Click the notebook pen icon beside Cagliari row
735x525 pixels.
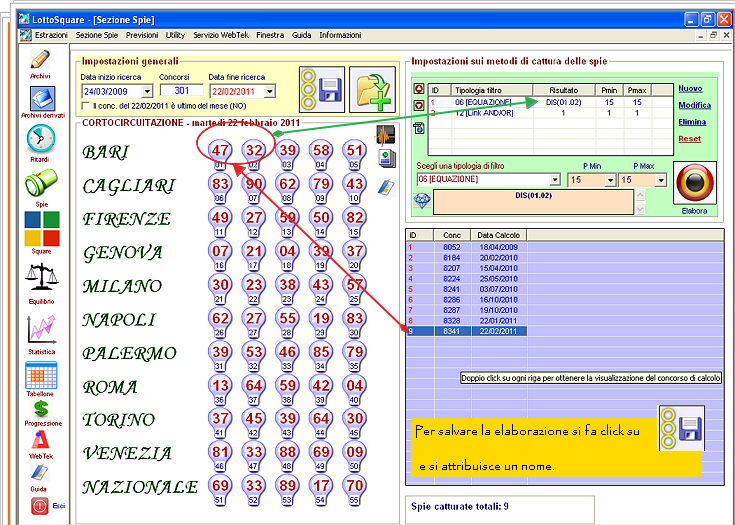[x=386, y=187]
